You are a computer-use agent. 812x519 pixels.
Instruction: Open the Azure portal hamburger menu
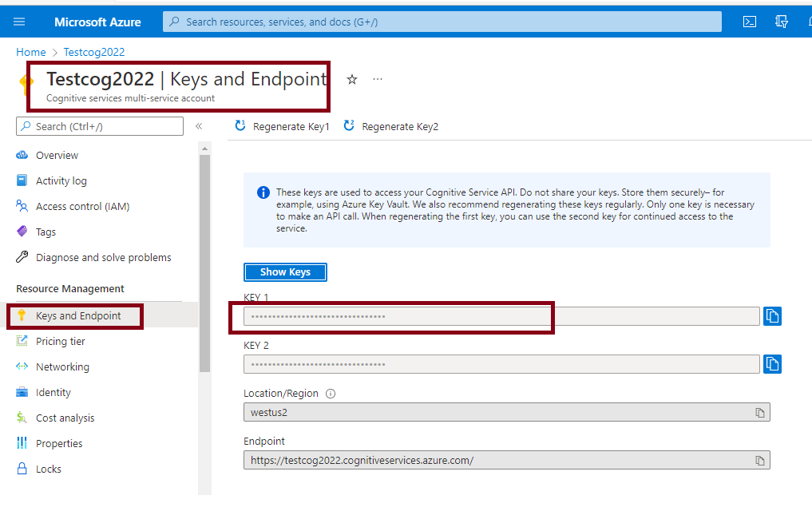click(20, 22)
